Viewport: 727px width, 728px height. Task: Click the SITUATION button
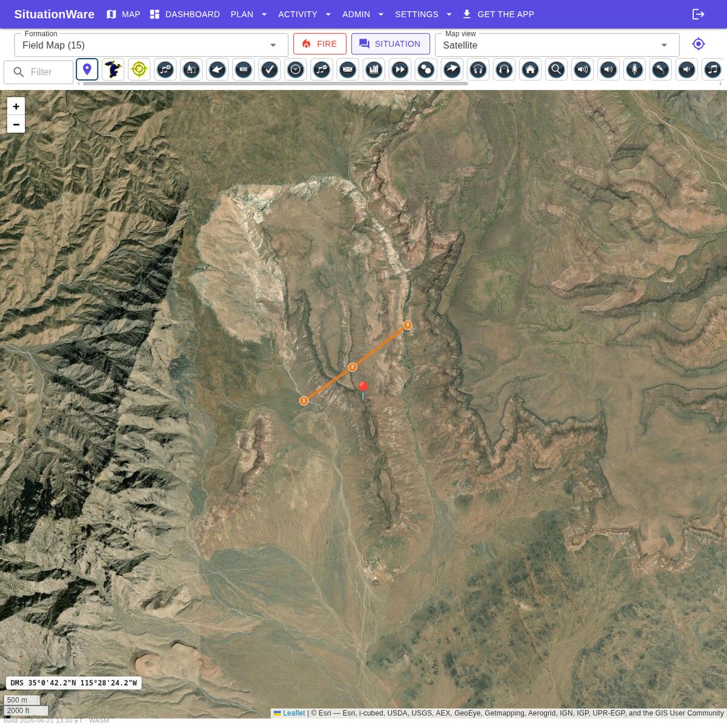pos(391,44)
